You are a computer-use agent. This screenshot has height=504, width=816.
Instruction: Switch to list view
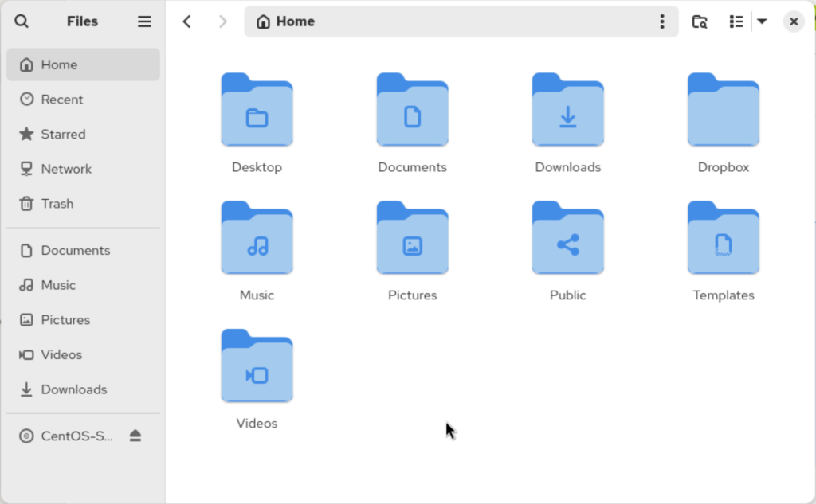pyautogui.click(x=736, y=21)
